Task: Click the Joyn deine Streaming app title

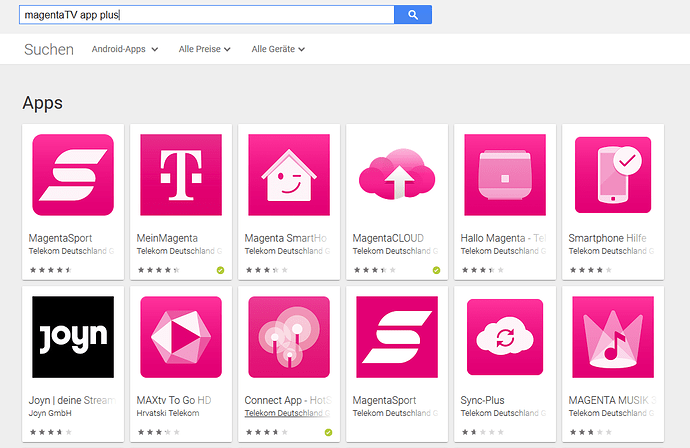Action: click(72, 400)
